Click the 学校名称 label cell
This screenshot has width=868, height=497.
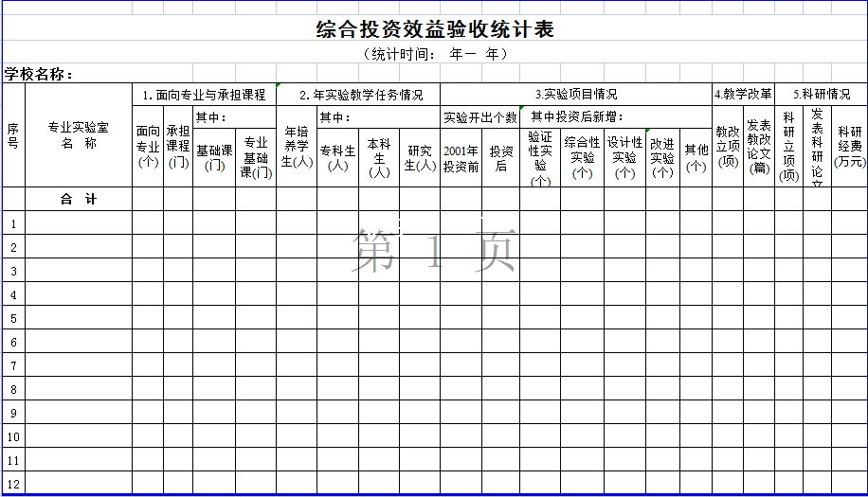click(x=39, y=74)
